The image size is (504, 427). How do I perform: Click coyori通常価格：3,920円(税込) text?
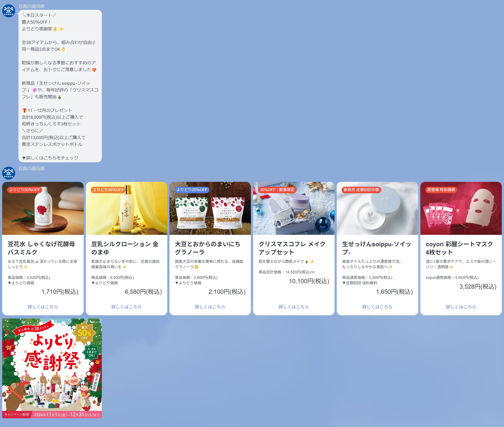click(x=452, y=277)
